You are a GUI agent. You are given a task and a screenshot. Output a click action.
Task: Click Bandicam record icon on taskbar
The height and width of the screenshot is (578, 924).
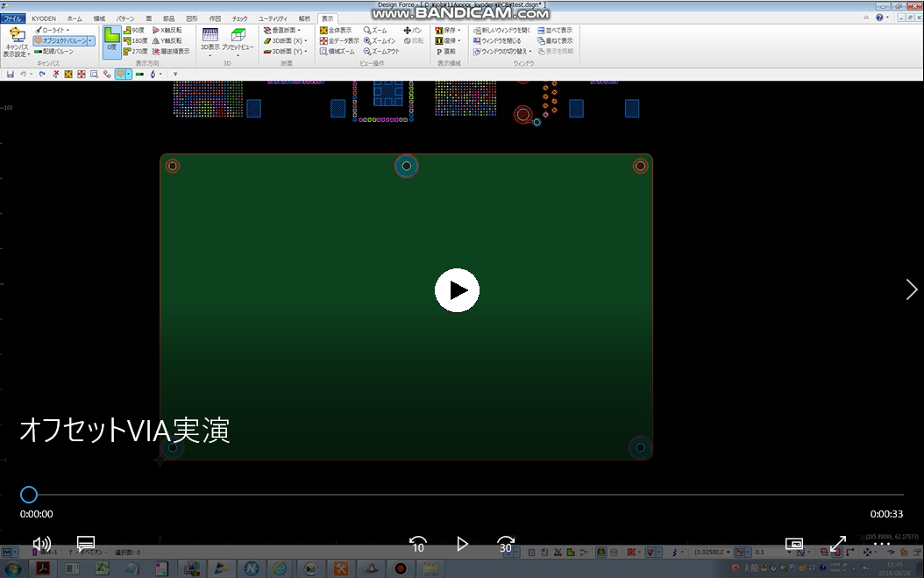[x=400, y=568]
